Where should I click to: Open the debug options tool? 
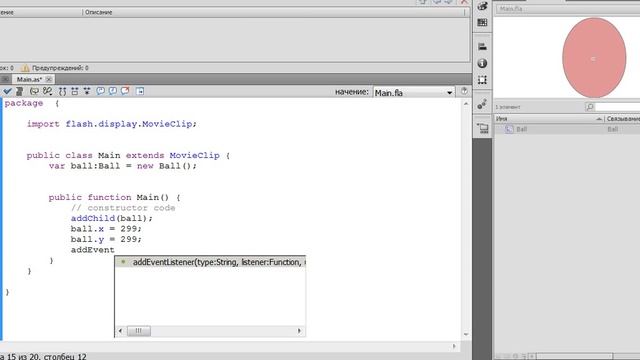(47, 91)
